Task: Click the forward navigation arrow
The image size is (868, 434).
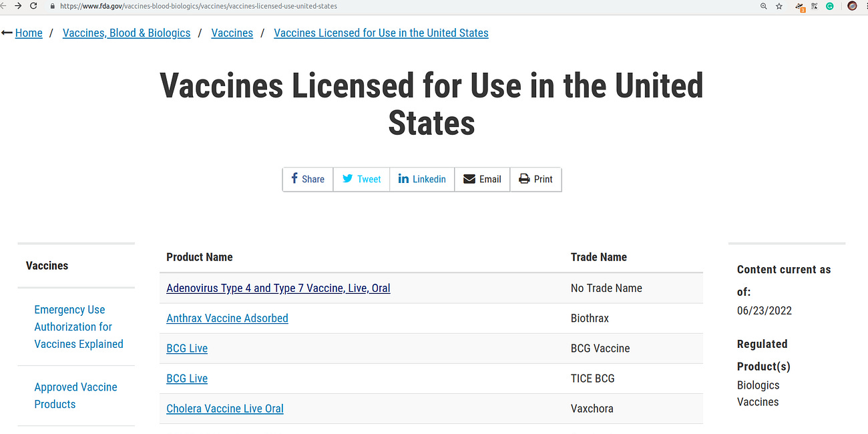Action: [19, 6]
